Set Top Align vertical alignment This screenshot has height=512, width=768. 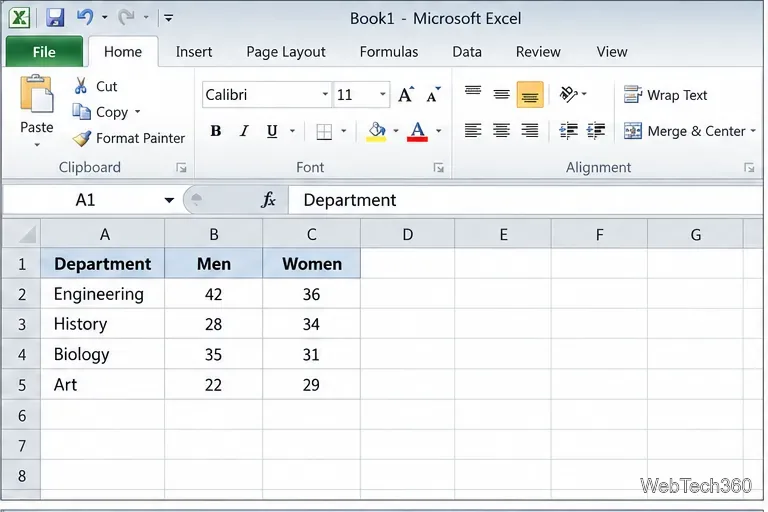pyautogui.click(x=473, y=93)
